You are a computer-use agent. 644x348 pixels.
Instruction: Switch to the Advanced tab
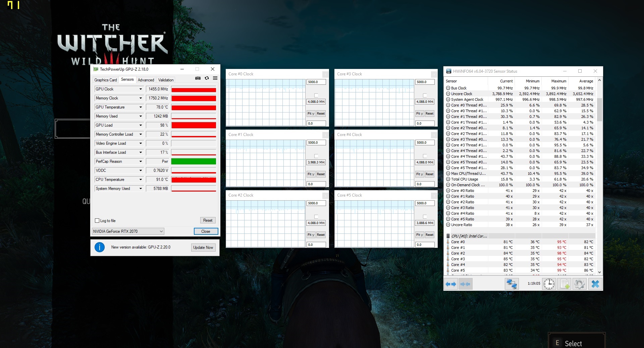tap(146, 80)
